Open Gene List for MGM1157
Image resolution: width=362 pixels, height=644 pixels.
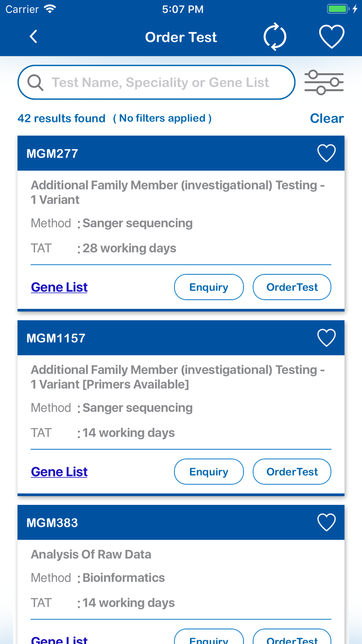59,472
